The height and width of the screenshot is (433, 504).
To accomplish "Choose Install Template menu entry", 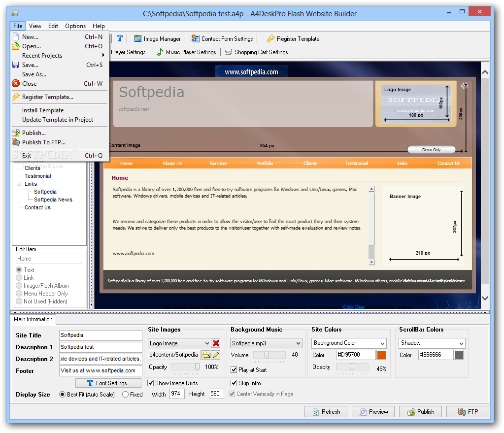I will tap(60, 110).
